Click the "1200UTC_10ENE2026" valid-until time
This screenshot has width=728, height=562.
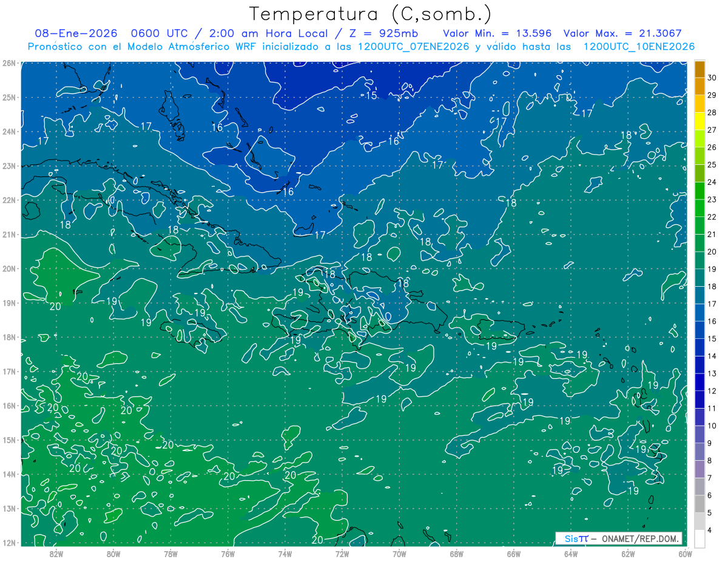pos(639,47)
